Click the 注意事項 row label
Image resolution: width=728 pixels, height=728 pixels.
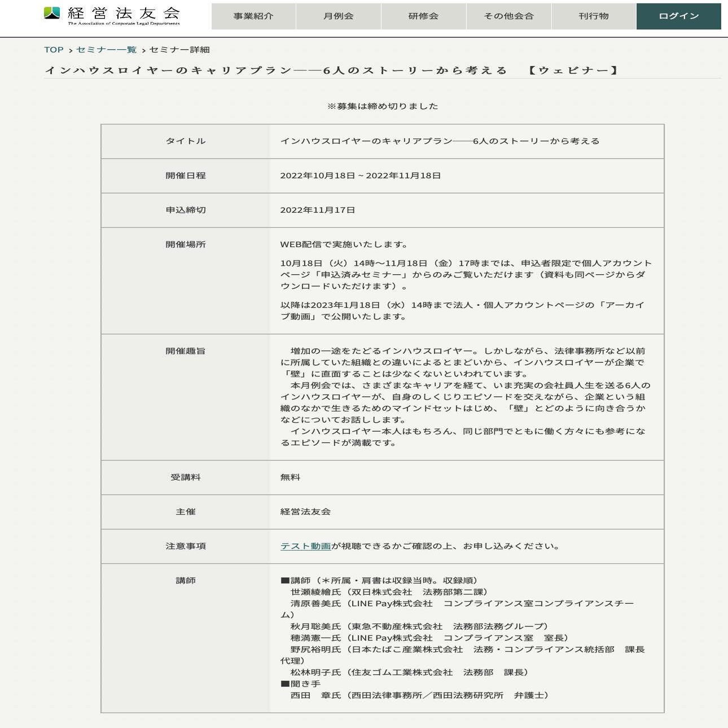186,546
